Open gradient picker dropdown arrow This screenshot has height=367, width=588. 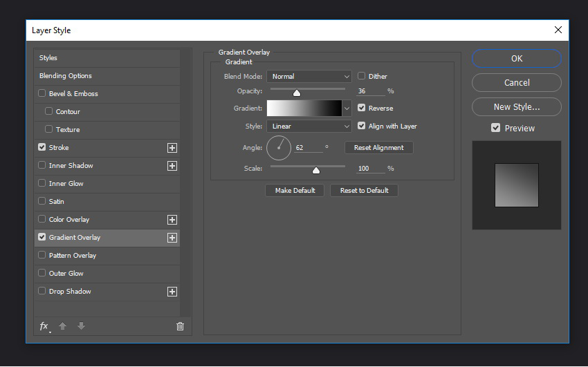pos(347,109)
